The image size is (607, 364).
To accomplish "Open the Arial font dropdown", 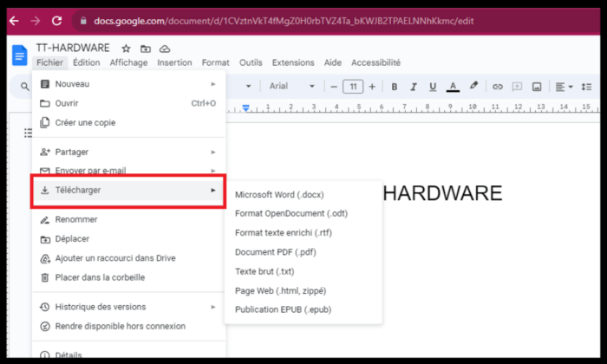I will 292,87.
